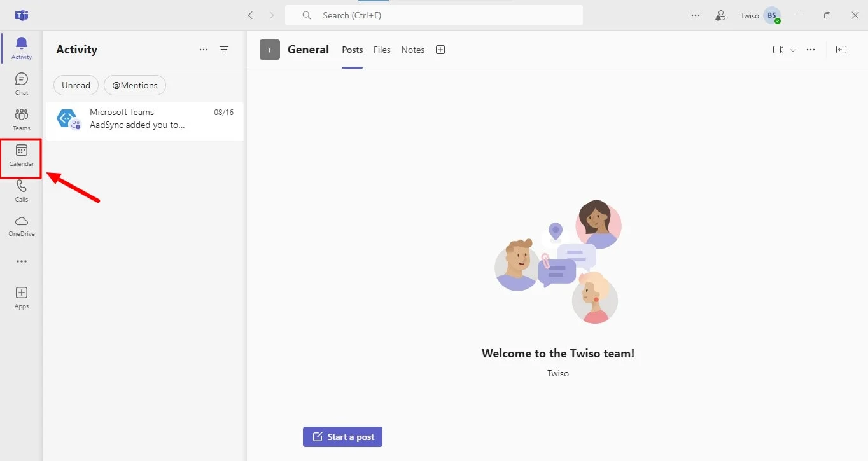Start a meeting with the camera icon
Image resolution: width=868 pixels, height=461 pixels.
click(x=778, y=50)
